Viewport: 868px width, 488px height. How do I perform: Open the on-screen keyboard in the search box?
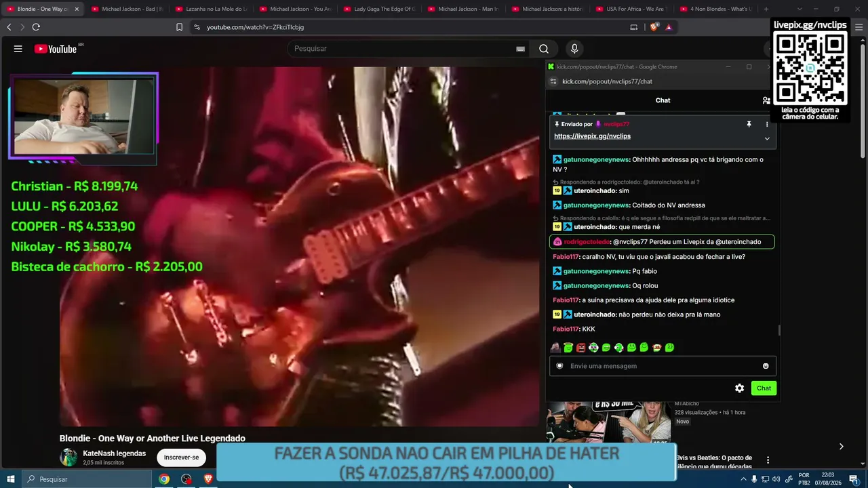coord(520,49)
